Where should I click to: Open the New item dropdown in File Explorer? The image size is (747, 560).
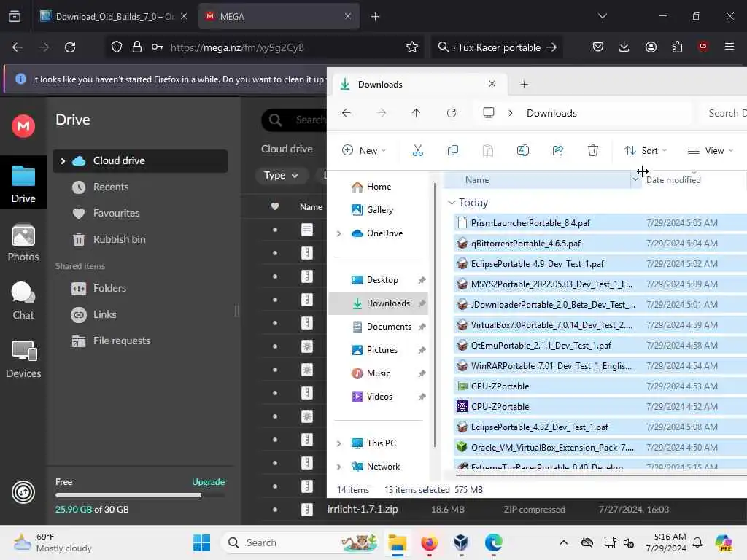pyautogui.click(x=365, y=150)
